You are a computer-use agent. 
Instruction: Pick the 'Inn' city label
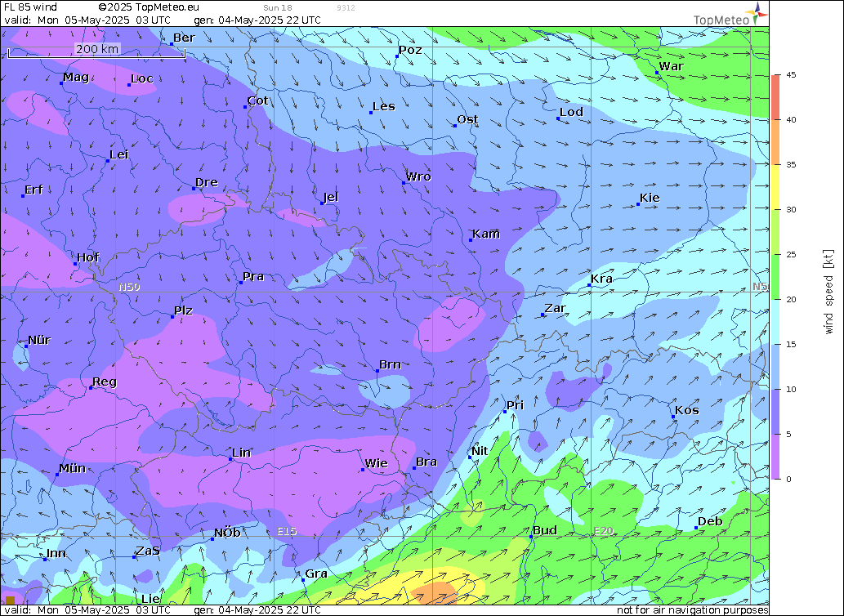pyautogui.click(x=56, y=553)
